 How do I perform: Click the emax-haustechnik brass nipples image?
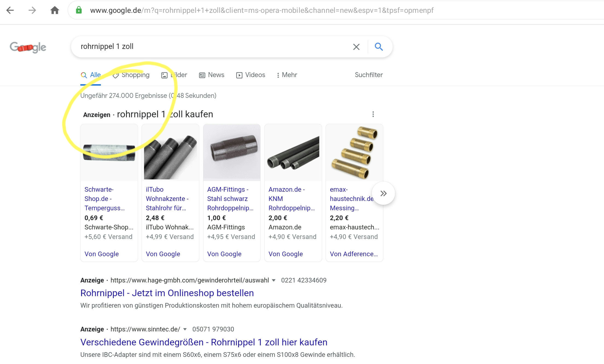pyautogui.click(x=354, y=153)
